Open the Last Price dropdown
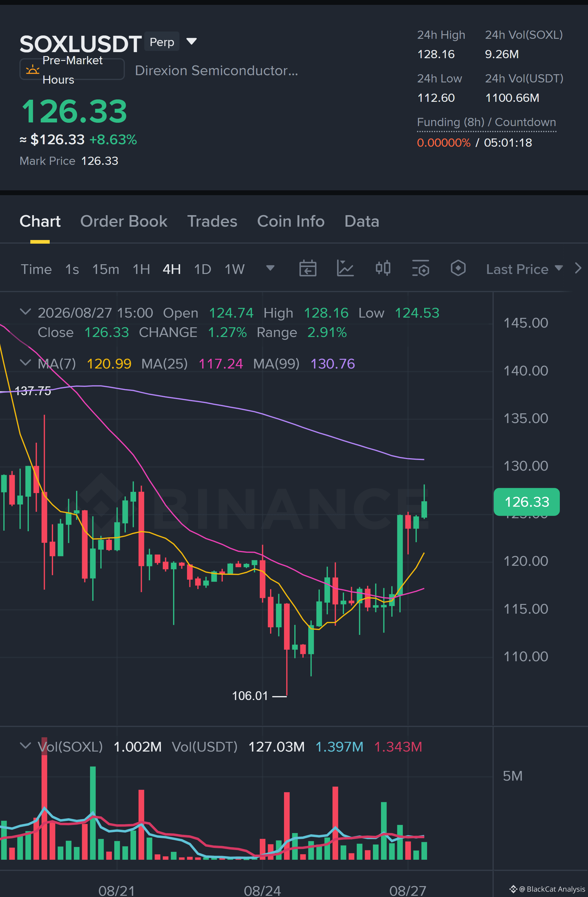This screenshot has height=897, width=588. click(x=524, y=269)
